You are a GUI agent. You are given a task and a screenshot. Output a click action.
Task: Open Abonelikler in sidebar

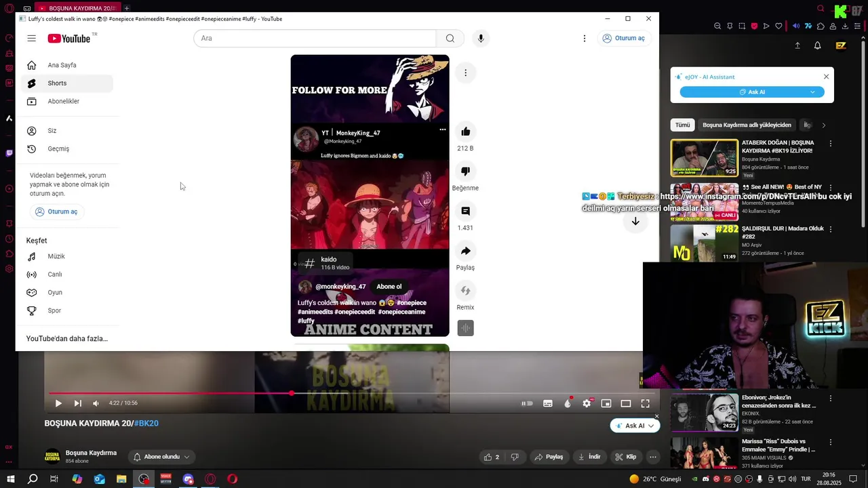click(67, 101)
